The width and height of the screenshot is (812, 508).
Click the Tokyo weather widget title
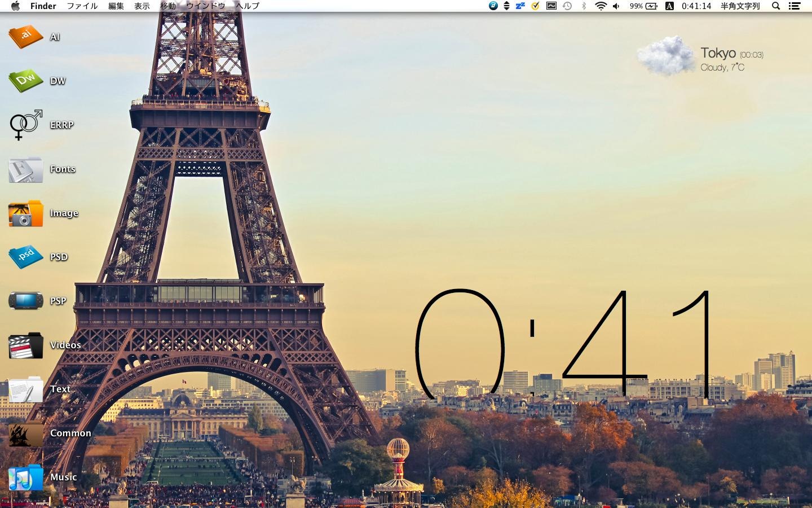(718, 53)
